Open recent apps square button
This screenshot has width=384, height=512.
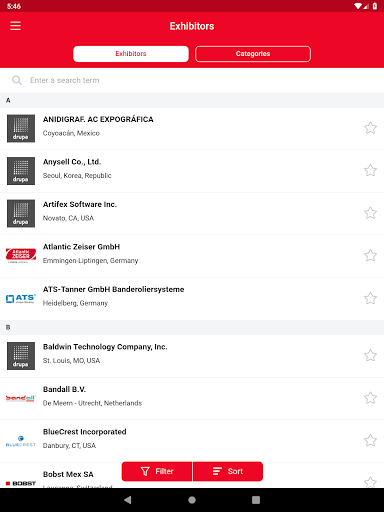click(x=256, y=500)
